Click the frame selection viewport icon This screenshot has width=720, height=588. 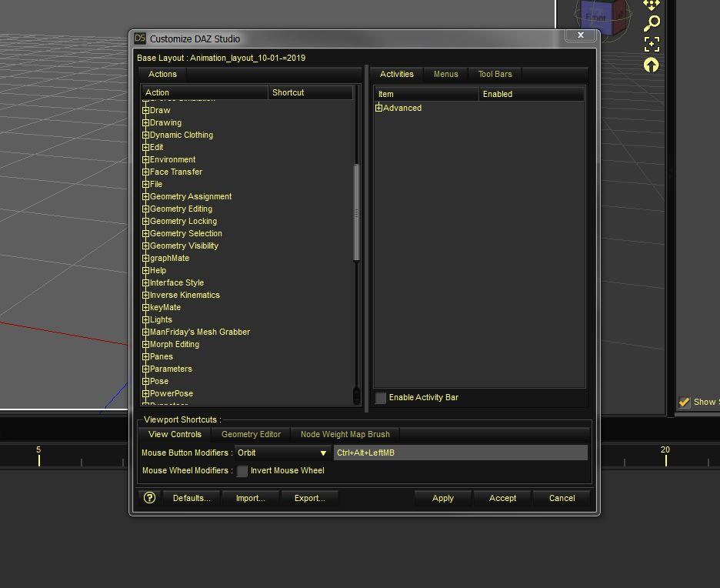(652, 45)
